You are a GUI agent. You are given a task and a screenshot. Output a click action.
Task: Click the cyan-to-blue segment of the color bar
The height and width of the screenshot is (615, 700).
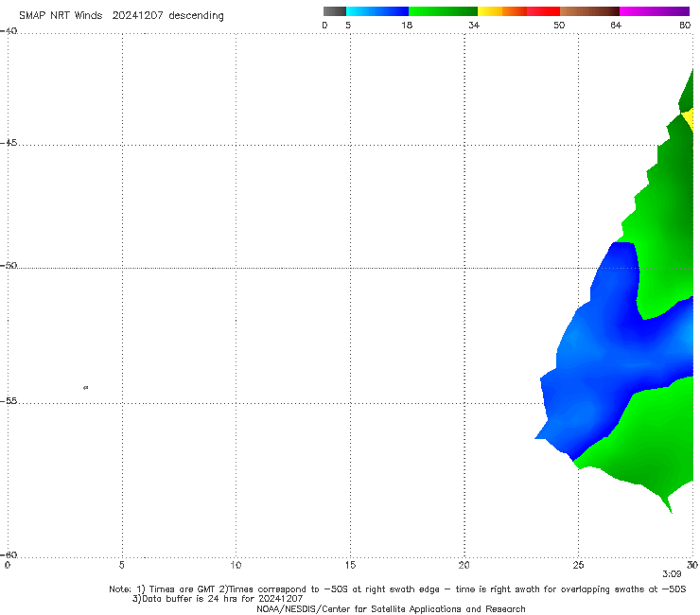click(x=377, y=11)
